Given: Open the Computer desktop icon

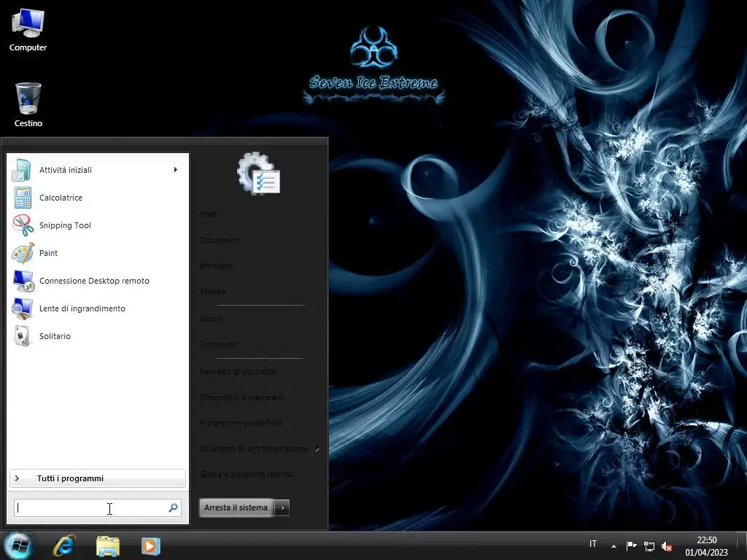Looking at the screenshot, I should [28, 29].
